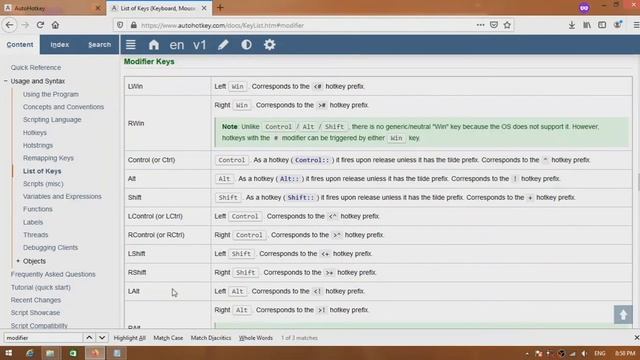Switch to the Index tab

click(x=60, y=44)
